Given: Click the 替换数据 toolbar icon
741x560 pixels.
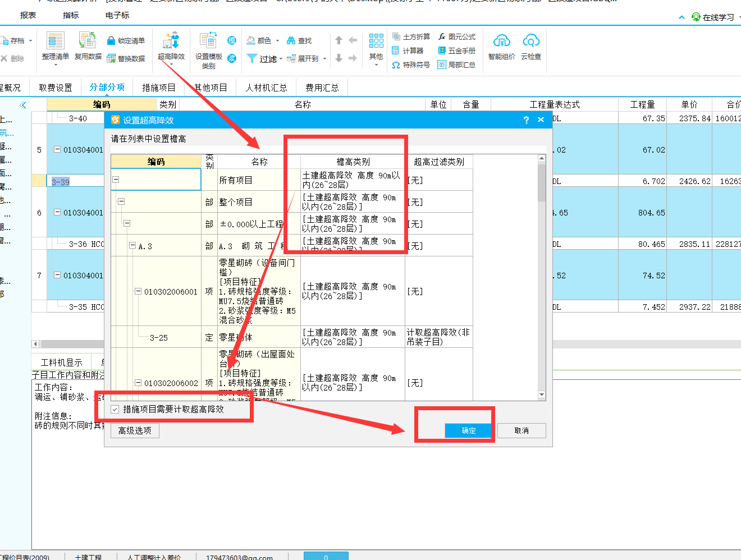Looking at the screenshot, I should tap(111, 58).
